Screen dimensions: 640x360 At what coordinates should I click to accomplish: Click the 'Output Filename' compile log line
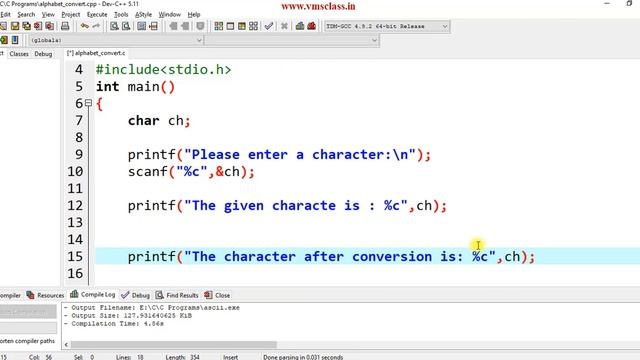coord(152,308)
